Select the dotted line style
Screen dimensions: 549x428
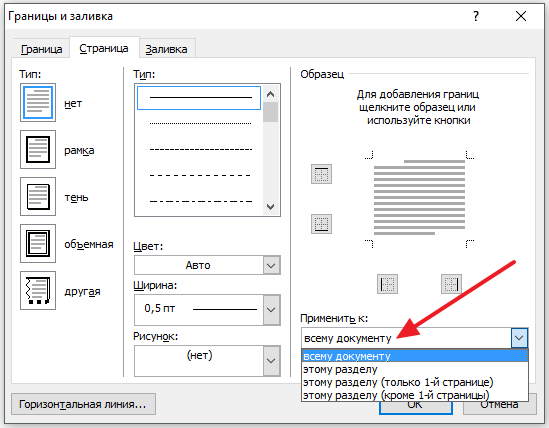tap(200, 123)
